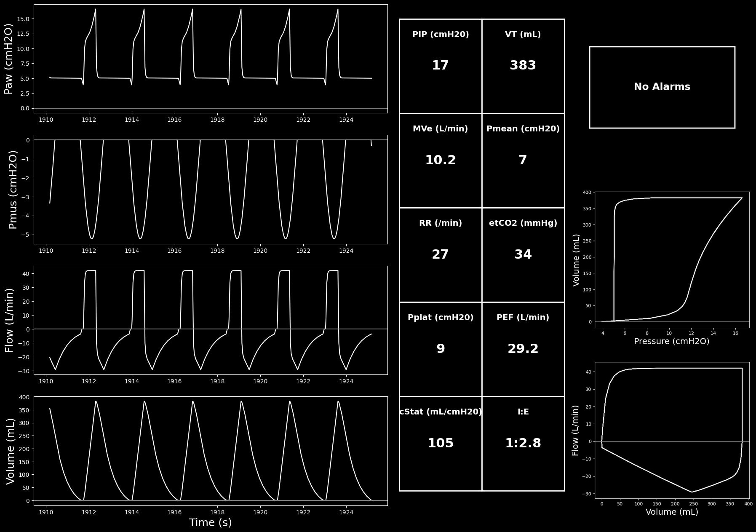Select the I:E ratio tile
Screen dimensions: 756x532
523,444
